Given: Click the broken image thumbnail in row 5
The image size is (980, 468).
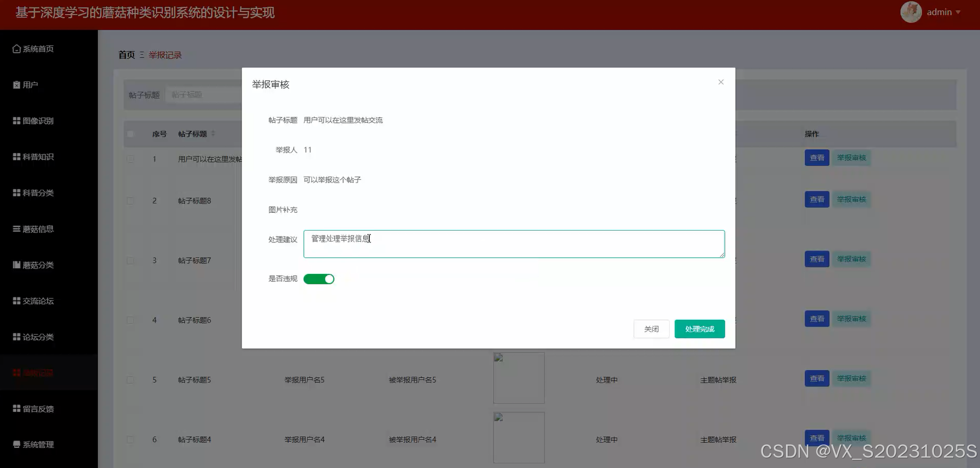Looking at the screenshot, I should coord(519,378).
